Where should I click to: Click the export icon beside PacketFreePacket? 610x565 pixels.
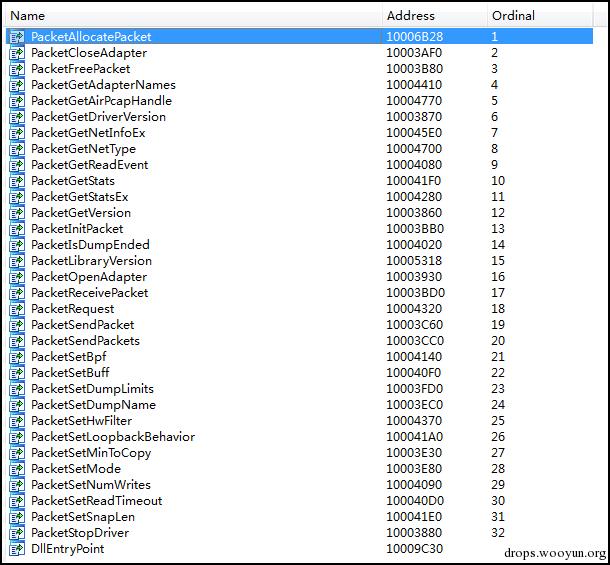tap(17, 69)
